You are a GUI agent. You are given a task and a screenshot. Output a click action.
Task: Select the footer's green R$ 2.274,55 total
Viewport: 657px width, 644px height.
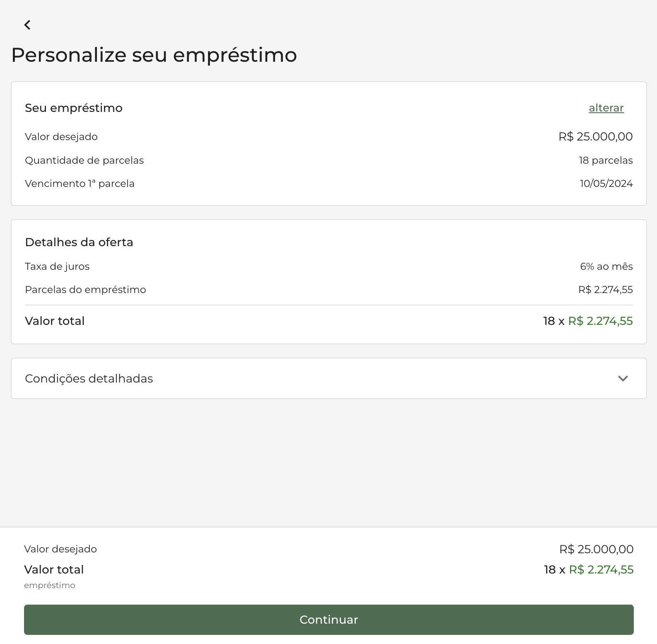tap(601, 570)
